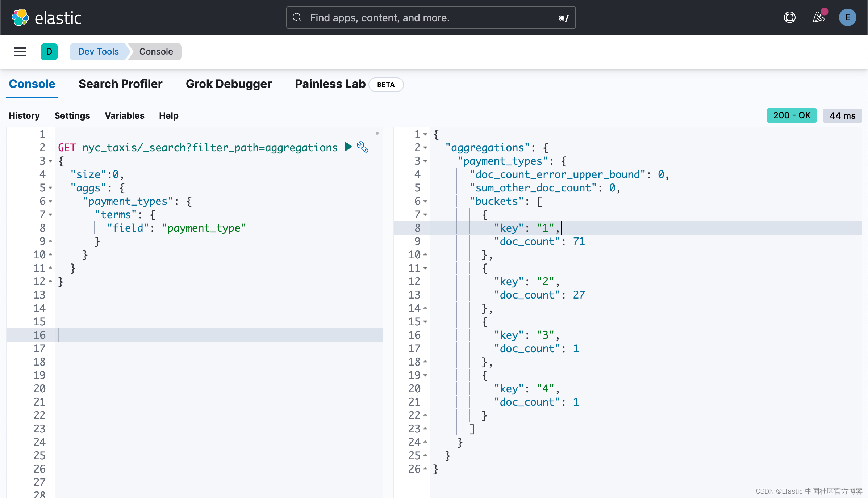Open the Painless Lab tab
The image size is (868, 498).
click(330, 84)
